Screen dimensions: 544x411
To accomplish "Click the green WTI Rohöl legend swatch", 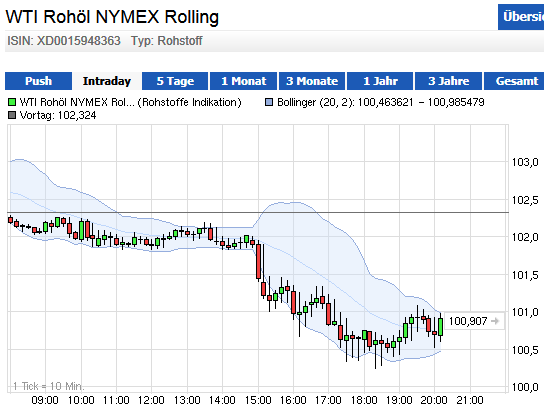I will click(12, 102).
